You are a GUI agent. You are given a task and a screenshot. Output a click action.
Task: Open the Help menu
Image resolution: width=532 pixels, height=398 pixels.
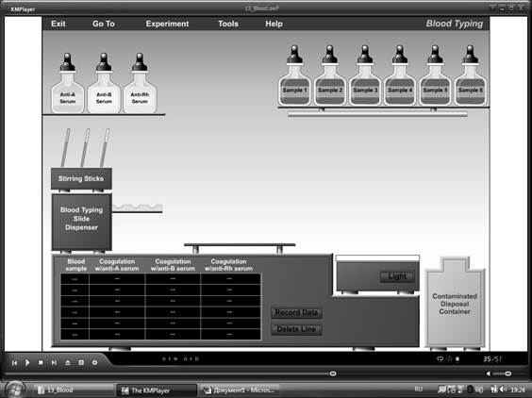pyautogui.click(x=274, y=24)
